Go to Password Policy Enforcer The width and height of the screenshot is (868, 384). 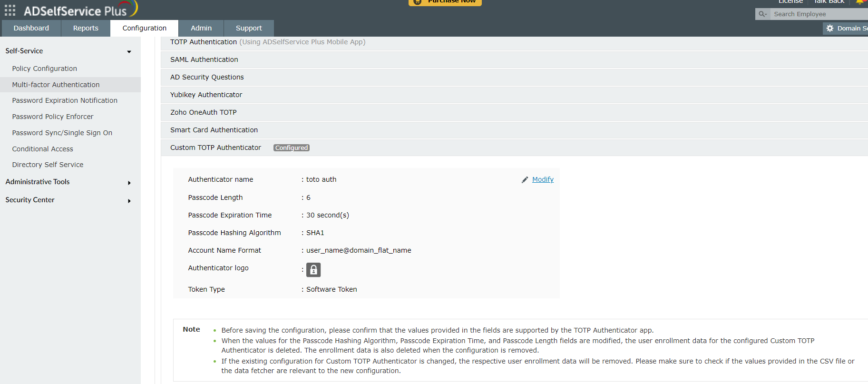tap(53, 117)
